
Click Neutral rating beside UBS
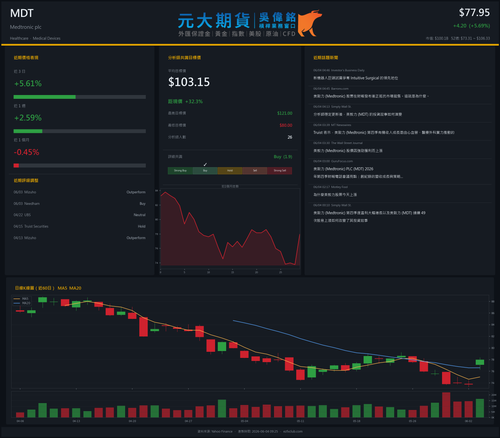(140, 215)
